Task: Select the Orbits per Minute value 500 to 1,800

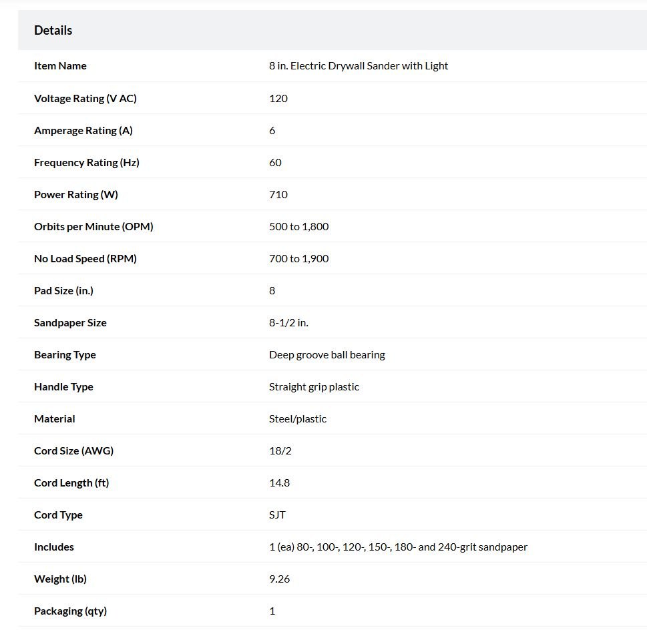Action: pos(298,227)
